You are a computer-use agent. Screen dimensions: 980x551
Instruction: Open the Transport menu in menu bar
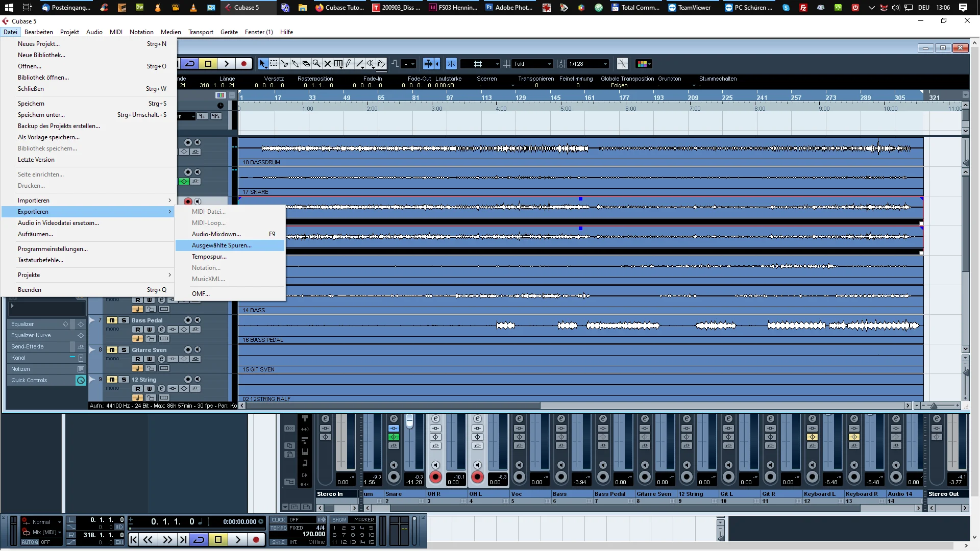point(201,32)
